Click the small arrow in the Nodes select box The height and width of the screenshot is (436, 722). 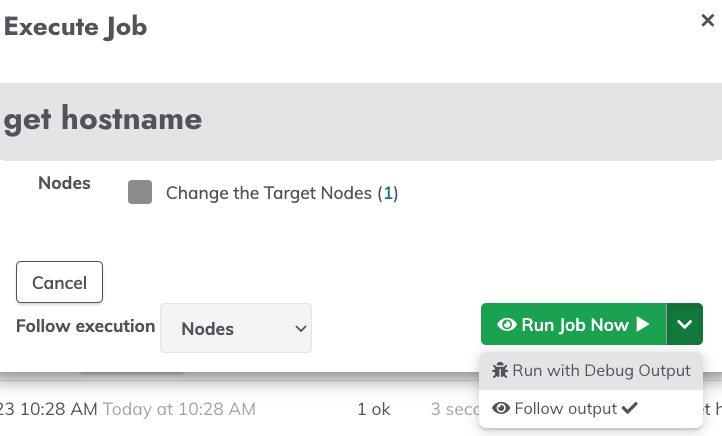[301, 329]
